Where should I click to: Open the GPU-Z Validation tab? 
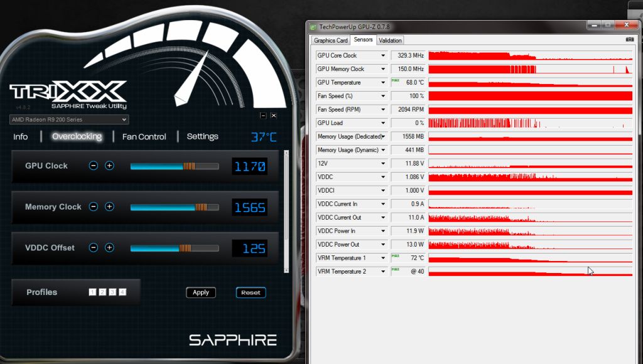[x=390, y=40]
